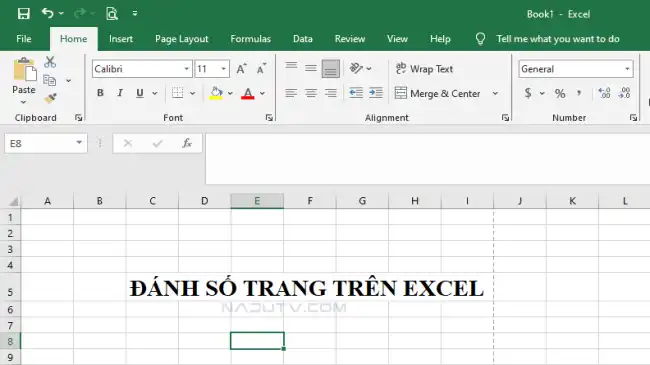Open the Font dialog launcher
The image size is (650, 365).
click(x=269, y=118)
